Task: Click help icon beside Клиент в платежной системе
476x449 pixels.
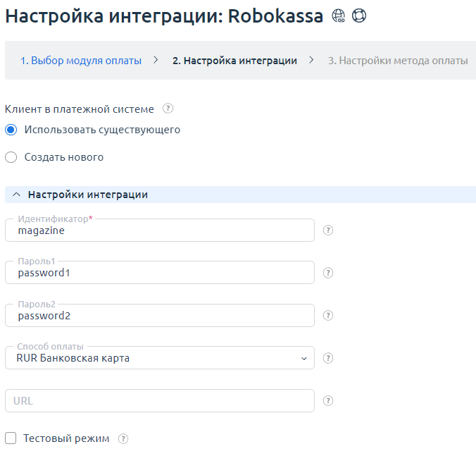Action: tap(168, 109)
